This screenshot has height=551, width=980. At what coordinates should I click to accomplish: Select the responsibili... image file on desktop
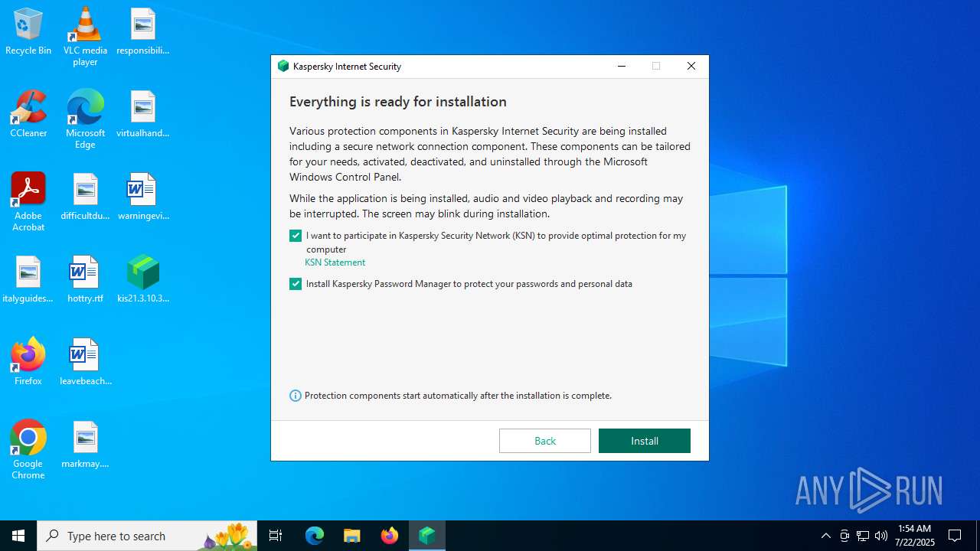pyautogui.click(x=143, y=32)
